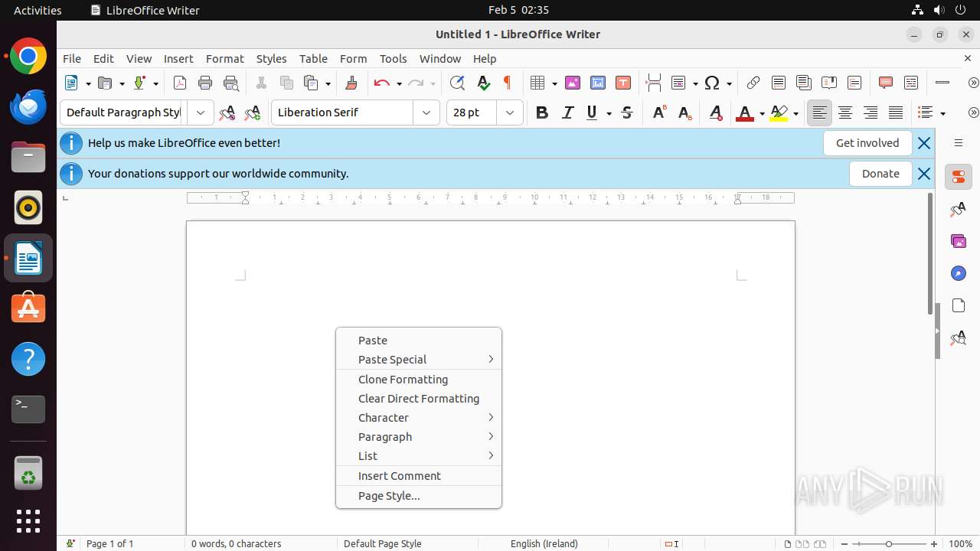
Task: Choose Insert Comment in context menu
Action: 419,476
